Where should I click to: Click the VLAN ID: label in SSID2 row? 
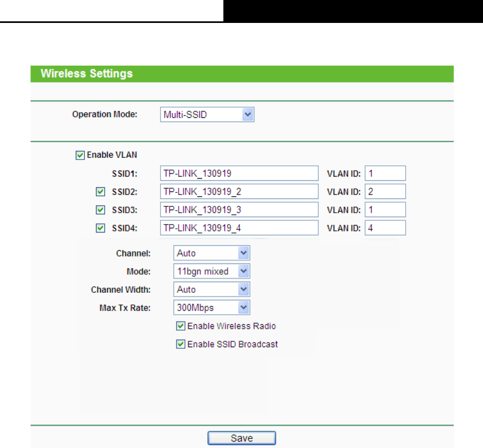[344, 192]
